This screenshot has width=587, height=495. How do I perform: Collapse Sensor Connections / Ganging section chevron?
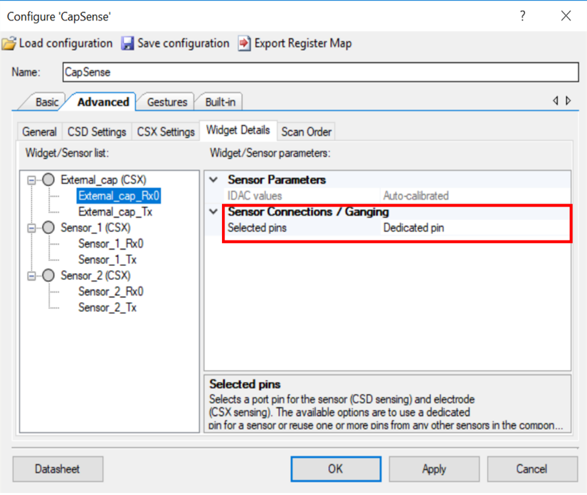click(x=213, y=212)
